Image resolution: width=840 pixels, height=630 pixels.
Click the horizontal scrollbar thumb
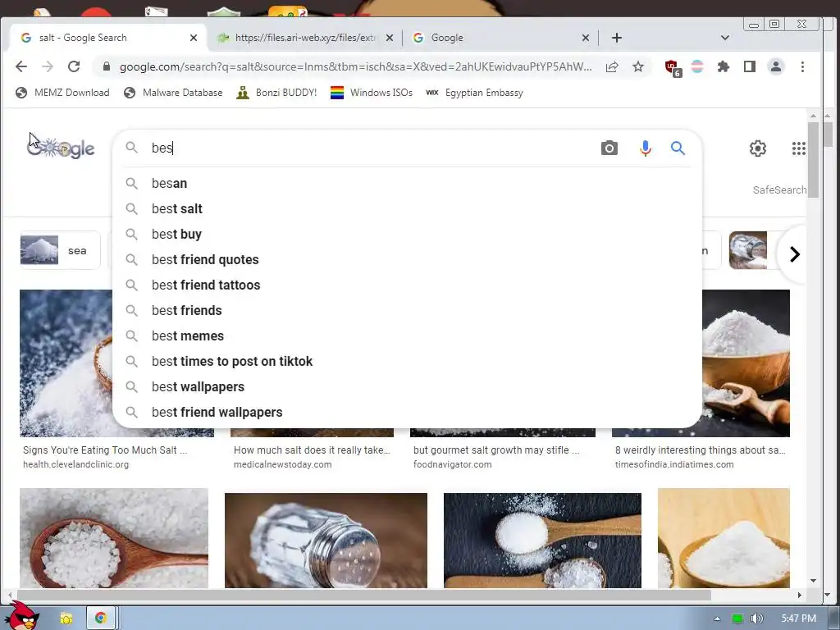[363, 596]
